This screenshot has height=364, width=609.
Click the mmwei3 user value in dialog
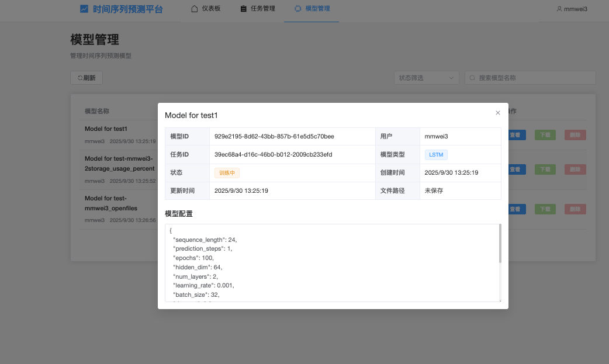436,136
